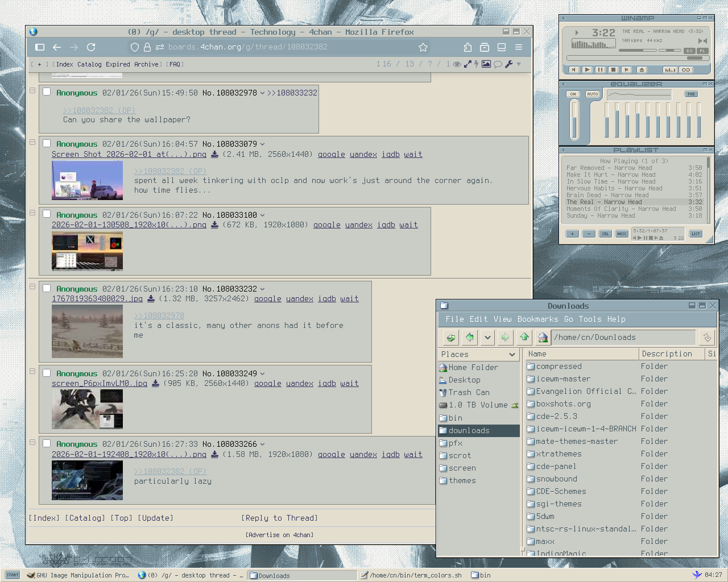The image size is (728, 582).
Task: Click the Winamp song seek bar
Action: (x=637, y=59)
